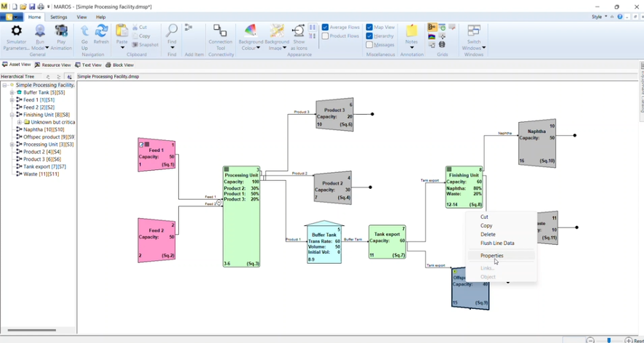
Task: Select the Buffer Tank block in diagram
Action: tap(324, 243)
